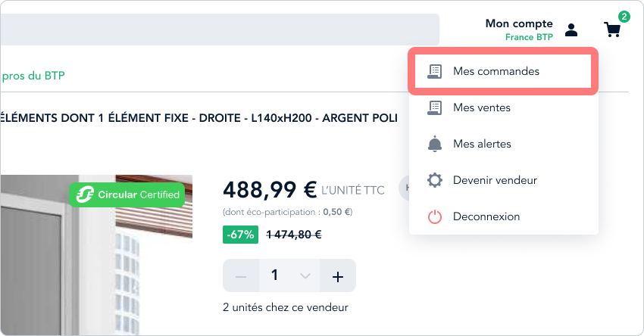Click the red power icon
The image size is (644, 336).
(435, 216)
